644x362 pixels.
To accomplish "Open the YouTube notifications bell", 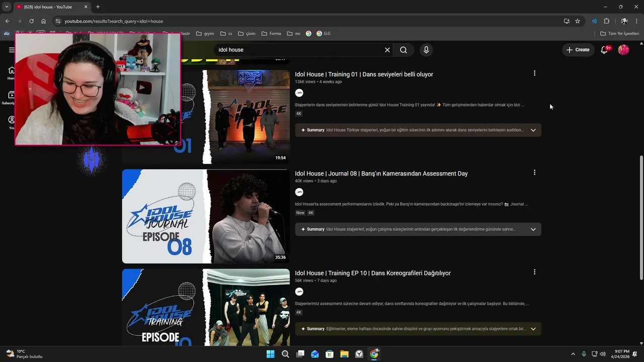I will 605,50.
